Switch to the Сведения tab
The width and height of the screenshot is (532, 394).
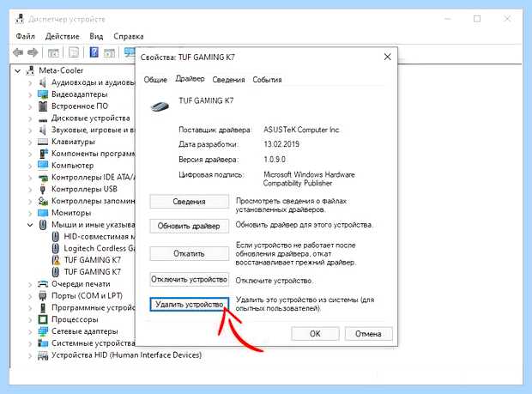tap(228, 80)
